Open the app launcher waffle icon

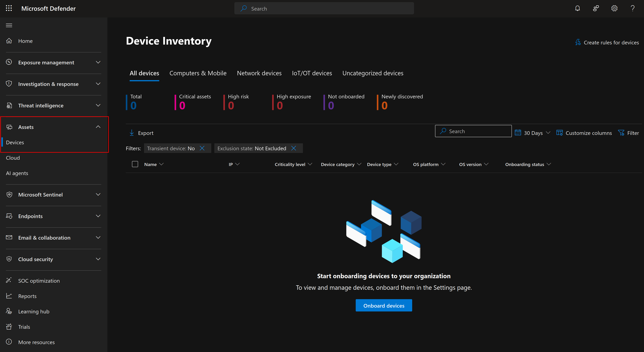(x=9, y=8)
